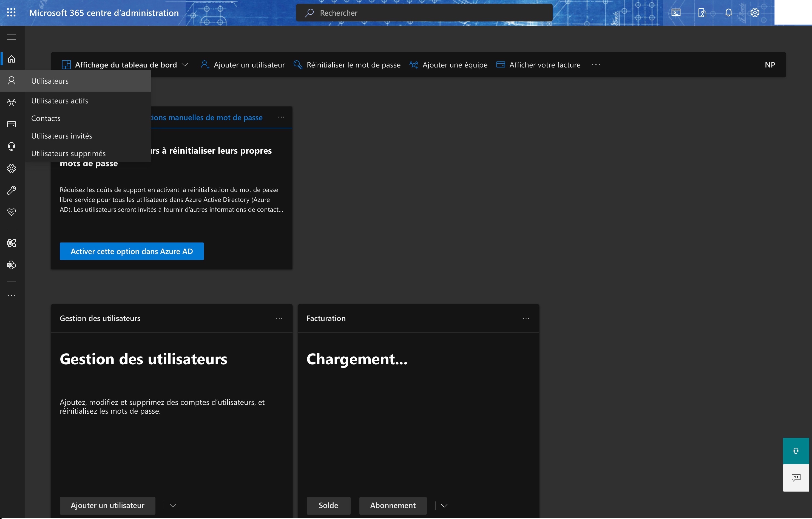812x519 pixels.
Task: Open Gestion des utilisateurs card options ellipsis
Action: (x=279, y=318)
